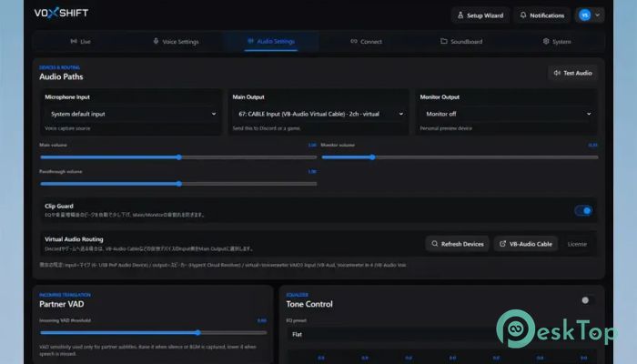Viewport: 637px width, 364px height.
Task: Open the Monitor Output dropdown
Action: point(507,114)
